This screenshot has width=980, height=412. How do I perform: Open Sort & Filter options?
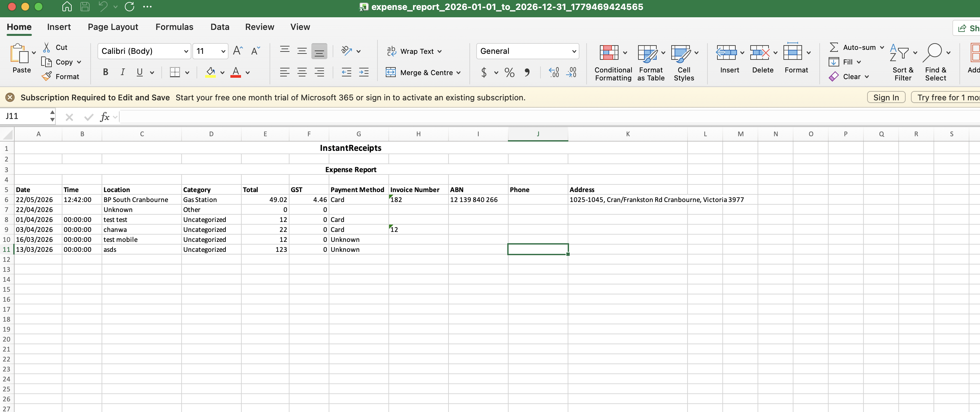tap(903, 63)
